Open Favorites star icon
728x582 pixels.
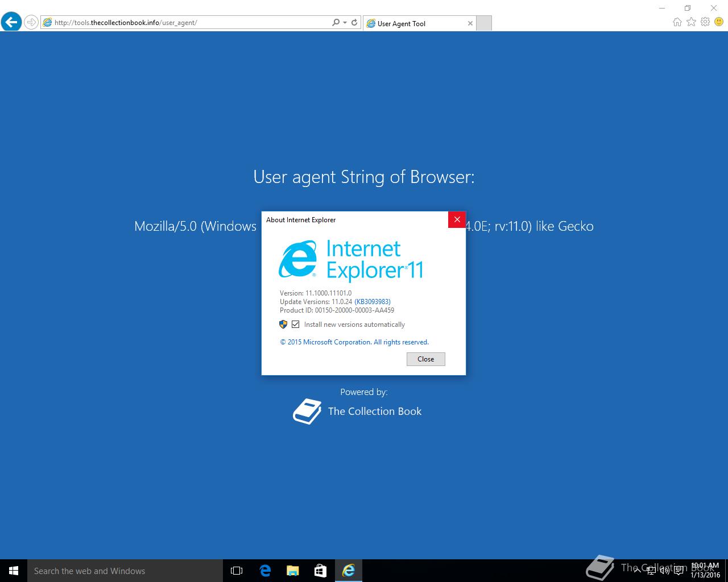coord(691,22)
